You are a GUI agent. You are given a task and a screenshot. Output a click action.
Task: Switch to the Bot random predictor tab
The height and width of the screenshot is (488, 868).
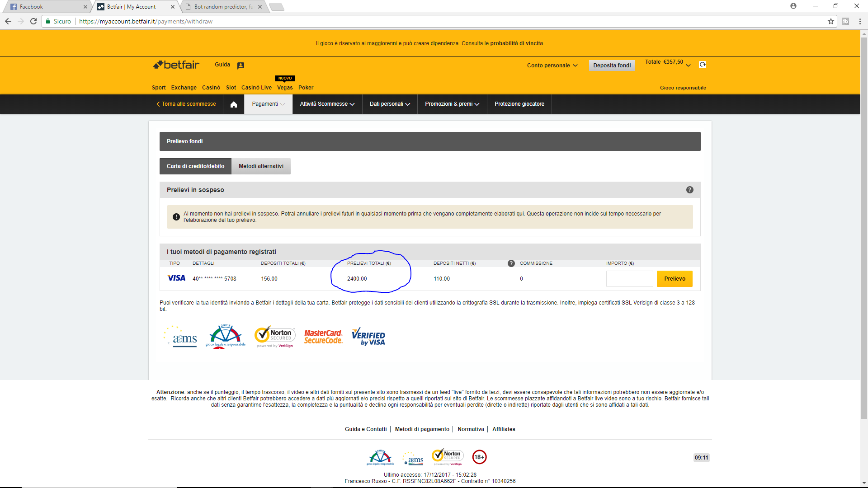coord(223,7)
